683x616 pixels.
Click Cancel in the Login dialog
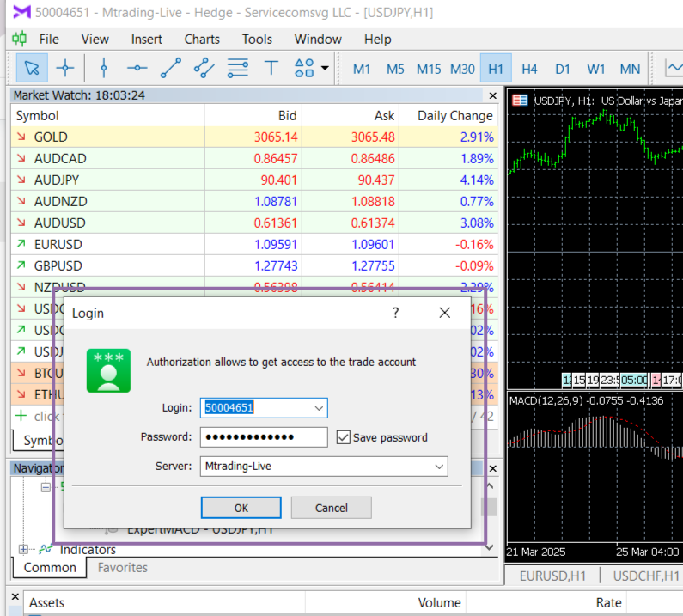(331, 508)
